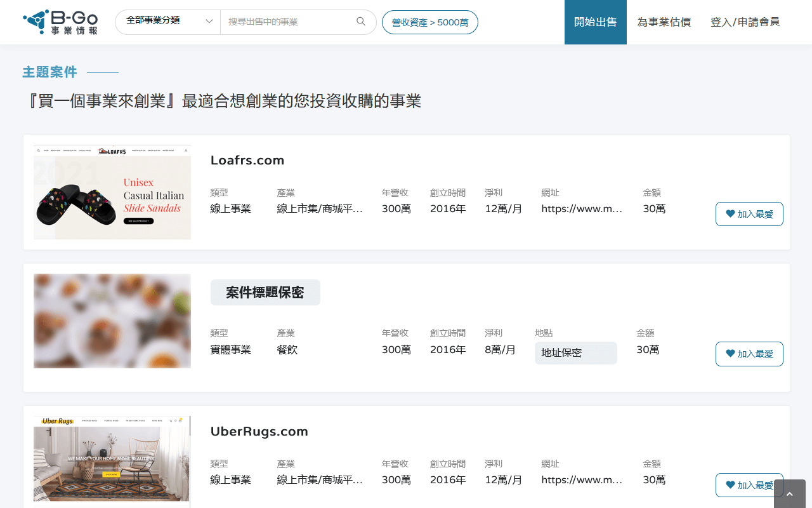This screenshot has width=812, height=508.
Task: Click the 主題案件 section heading
Action: 49,72
